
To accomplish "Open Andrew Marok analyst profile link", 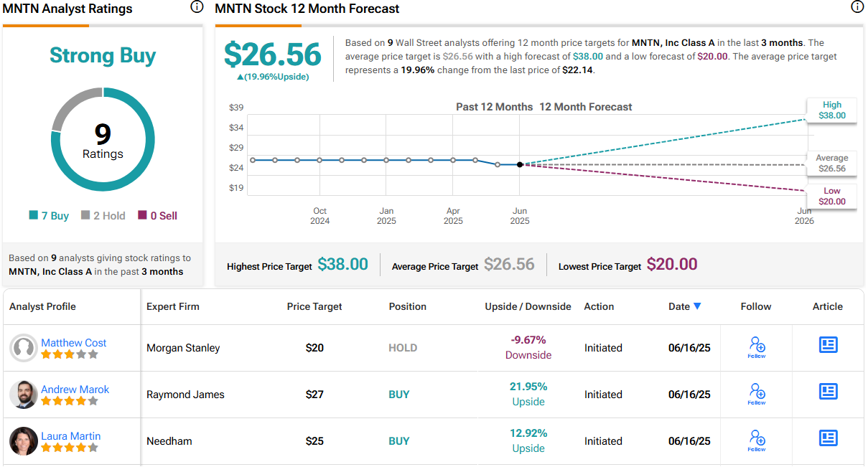I will click(75, 390).
